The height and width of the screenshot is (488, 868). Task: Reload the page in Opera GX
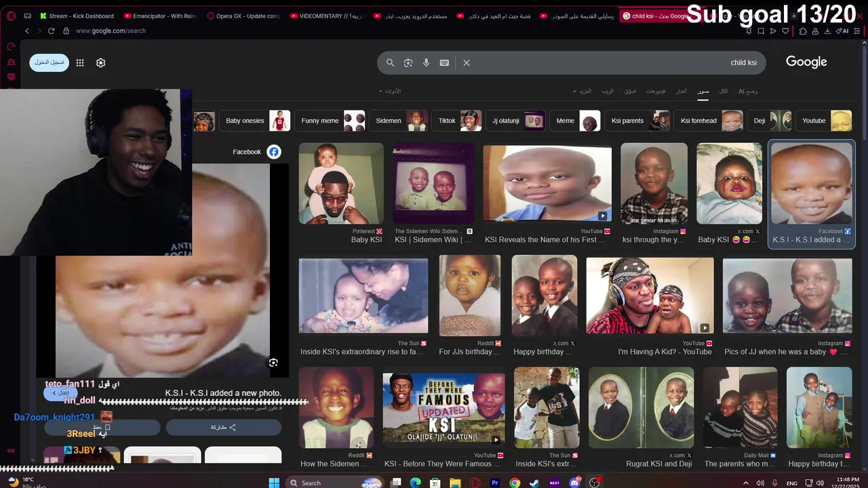click(51, 30)
